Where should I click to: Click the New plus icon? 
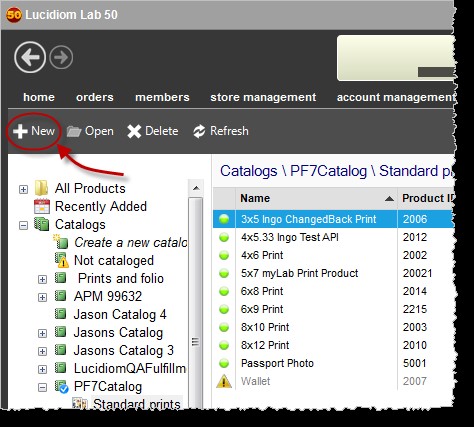(x=20, y=131)
